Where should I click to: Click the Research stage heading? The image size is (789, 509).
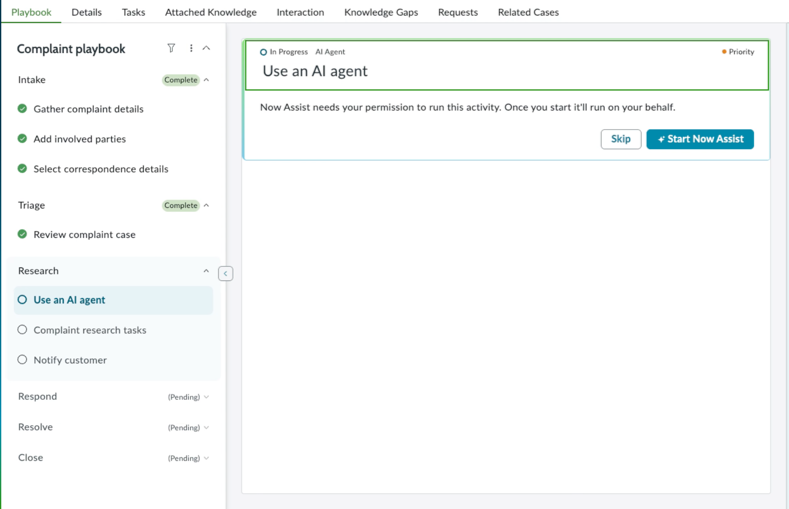point(38,271)
